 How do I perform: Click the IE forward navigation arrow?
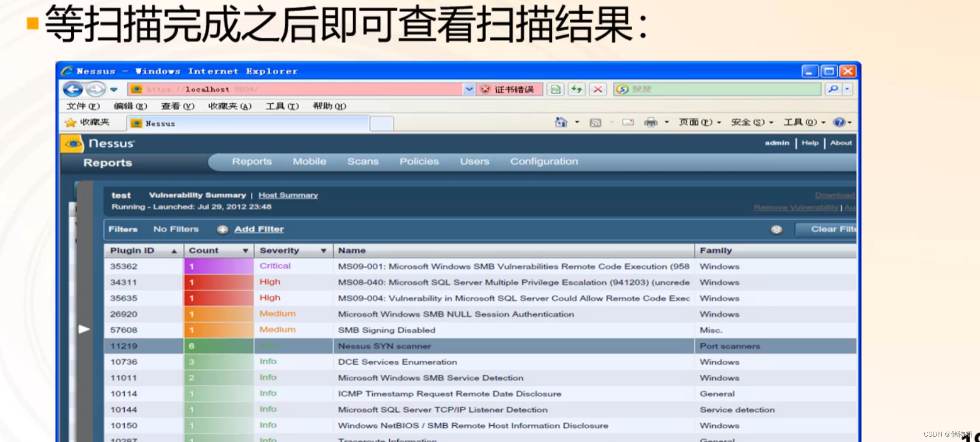96,89
